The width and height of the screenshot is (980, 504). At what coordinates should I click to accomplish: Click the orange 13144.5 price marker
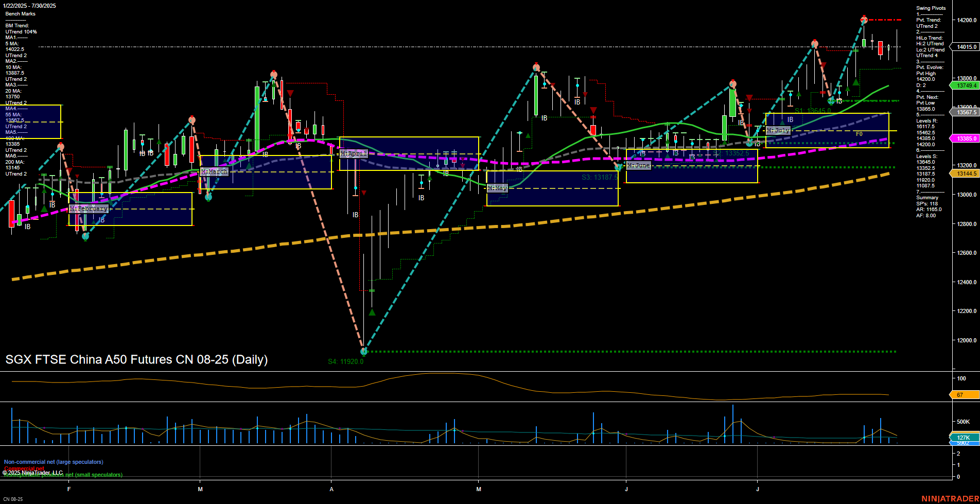[x=965, y=173]
